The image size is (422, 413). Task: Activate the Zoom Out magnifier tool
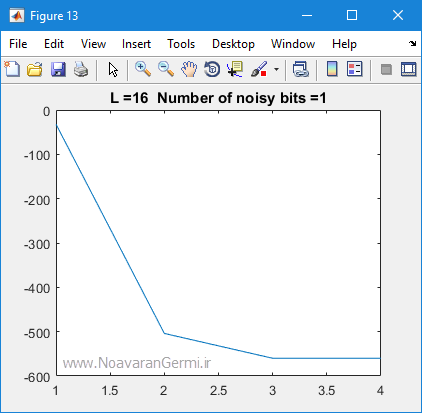pyautogui.click(x=166, y=69)
